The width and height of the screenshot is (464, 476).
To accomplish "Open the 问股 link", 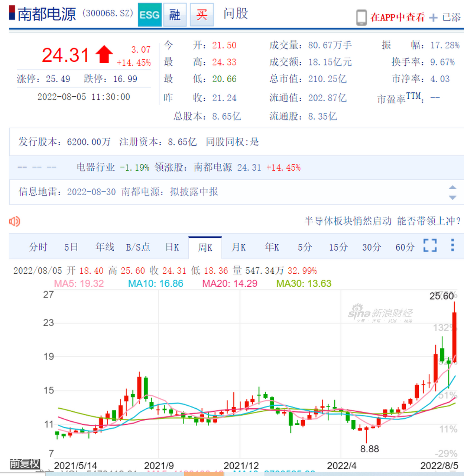I will (x=236, y=14).
